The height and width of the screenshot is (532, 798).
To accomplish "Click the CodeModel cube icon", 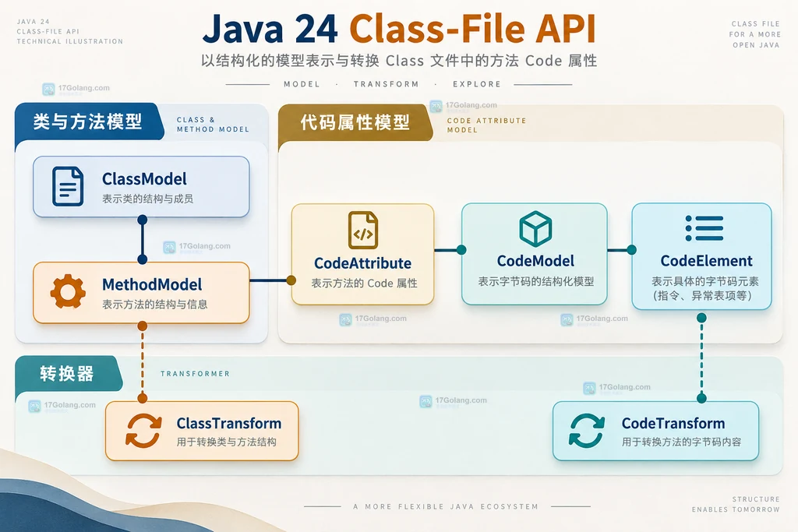I will pos(535,229).
